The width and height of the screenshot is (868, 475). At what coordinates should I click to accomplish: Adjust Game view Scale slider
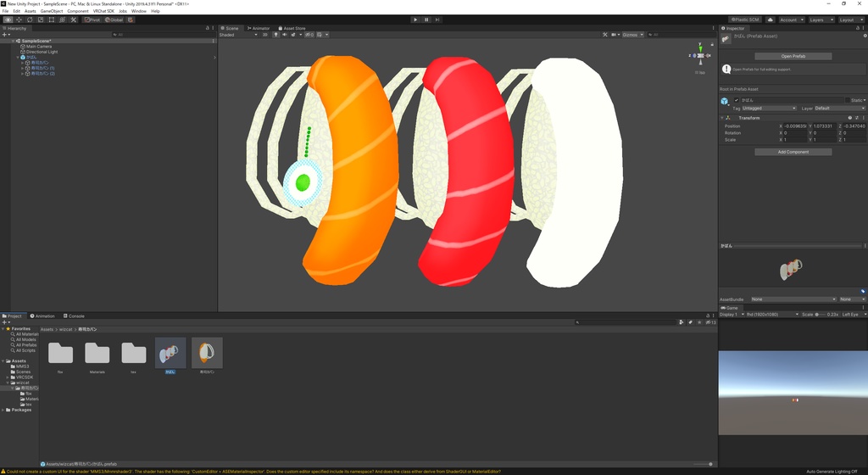pos(821,315)
